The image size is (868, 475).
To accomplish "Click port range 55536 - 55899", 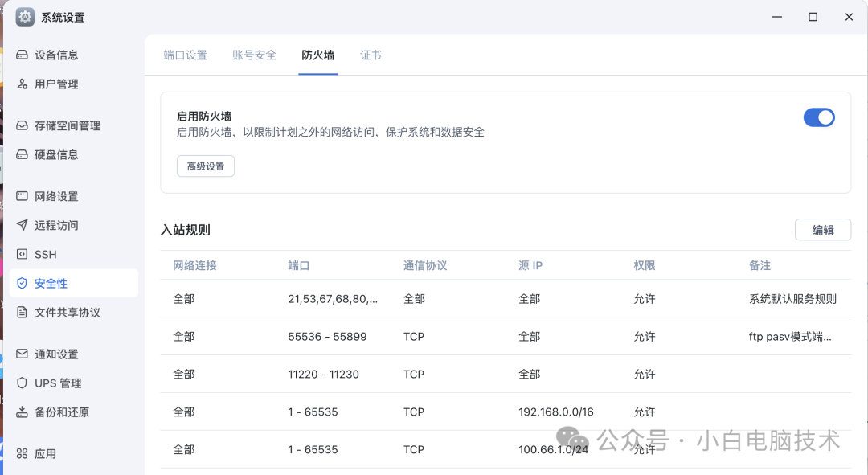I will click(x=327, y=337).
